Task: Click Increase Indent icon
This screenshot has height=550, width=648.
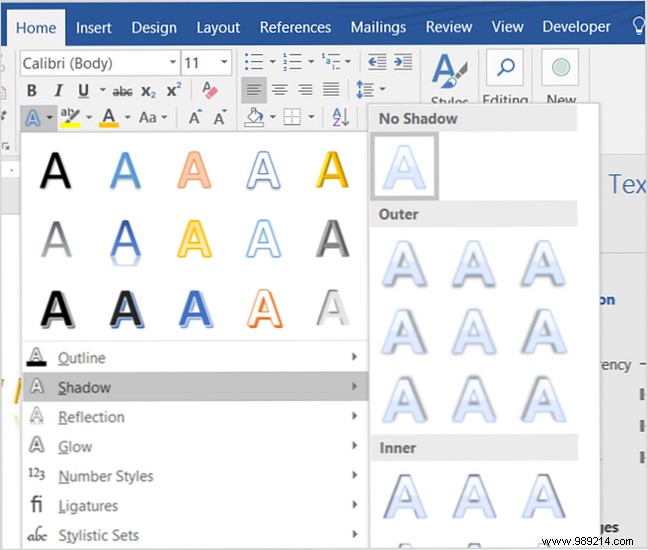Action: pos(403,62)
